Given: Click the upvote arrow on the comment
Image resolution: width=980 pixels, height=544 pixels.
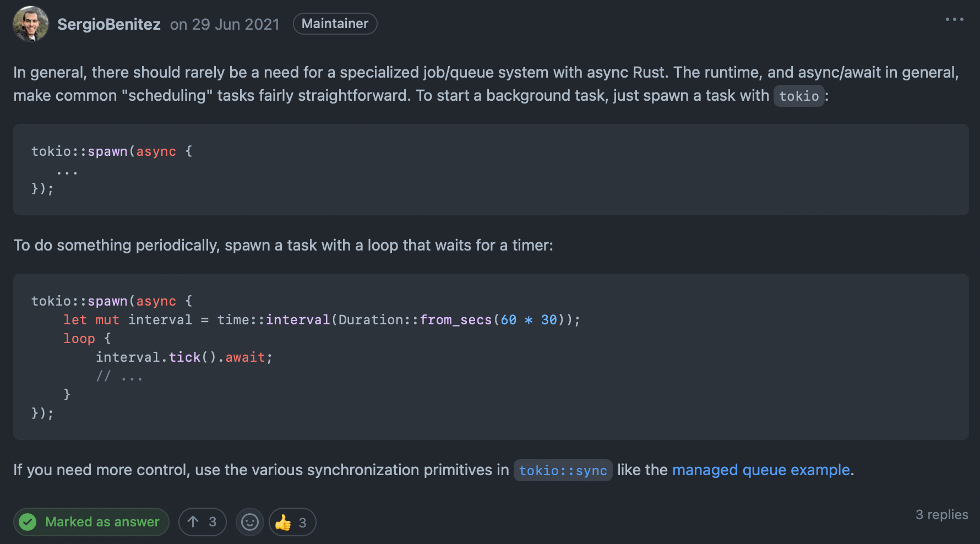Looking at the screenshot, I should (193, 521).
